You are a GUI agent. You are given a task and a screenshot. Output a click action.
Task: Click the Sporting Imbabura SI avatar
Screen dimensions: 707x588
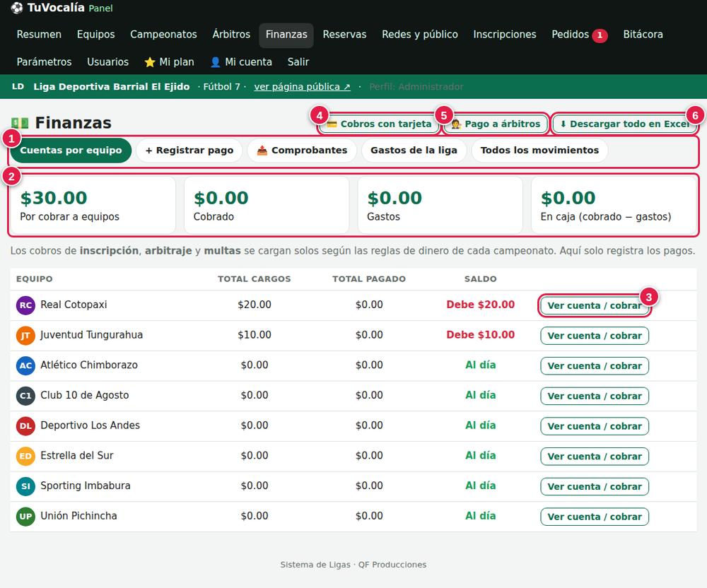coord(25,486)
